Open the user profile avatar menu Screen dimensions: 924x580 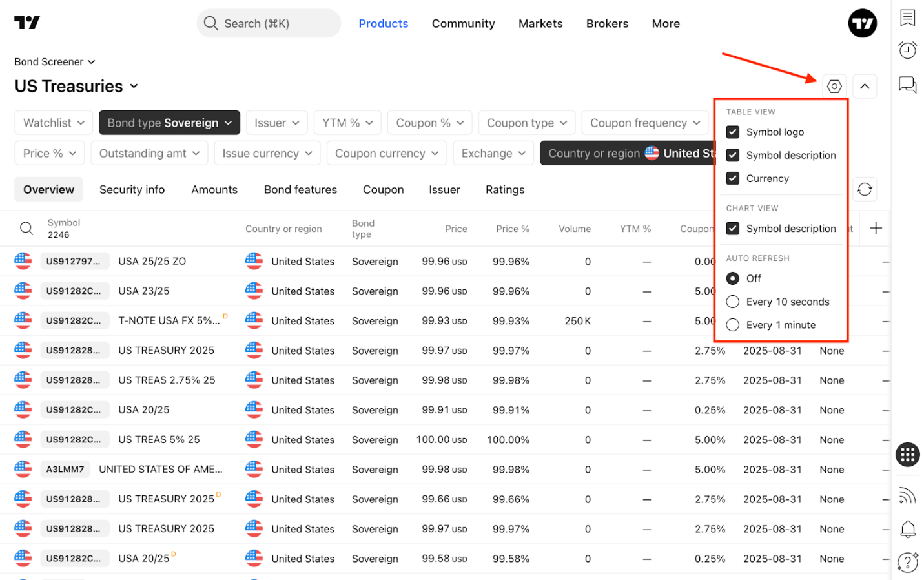tap(862, 23)
